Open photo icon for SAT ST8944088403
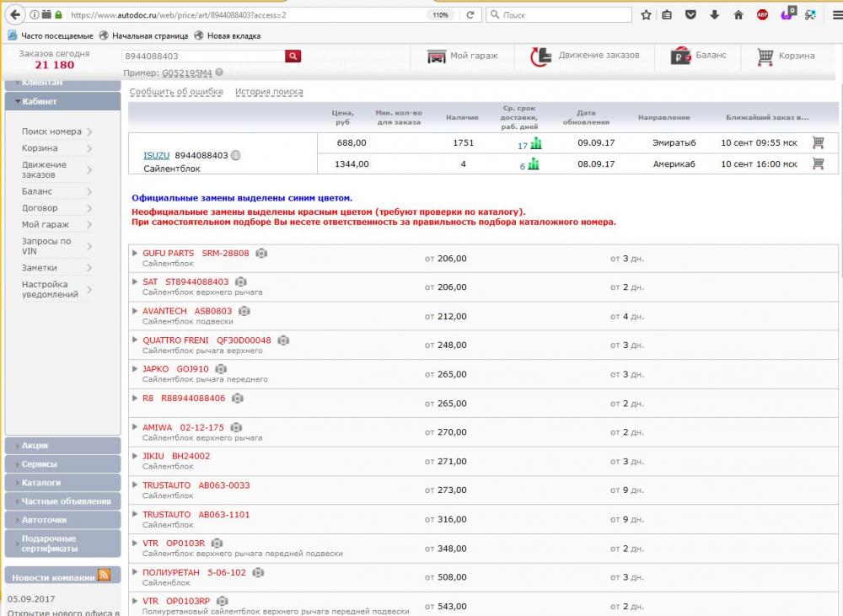 point(241,281)
